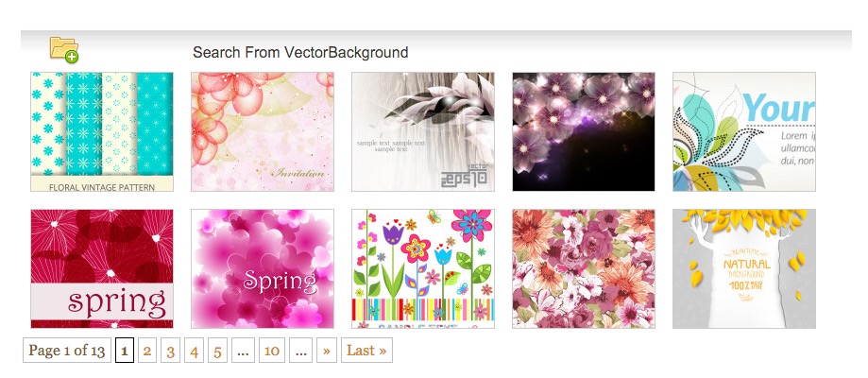Jump to page 10

coord(272,351)
